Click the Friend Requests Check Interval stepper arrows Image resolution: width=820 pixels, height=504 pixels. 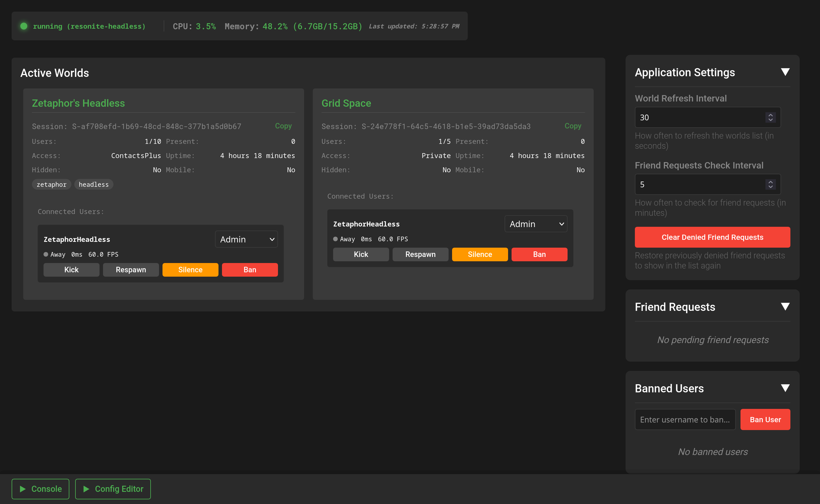click(x=770, y=184)
